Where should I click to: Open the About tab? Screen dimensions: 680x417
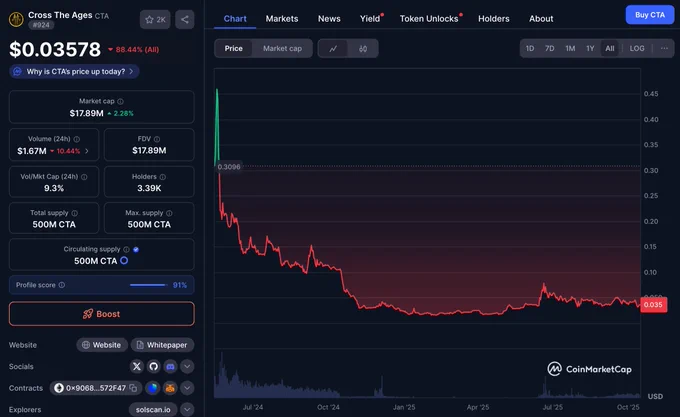tap(541, 19)
